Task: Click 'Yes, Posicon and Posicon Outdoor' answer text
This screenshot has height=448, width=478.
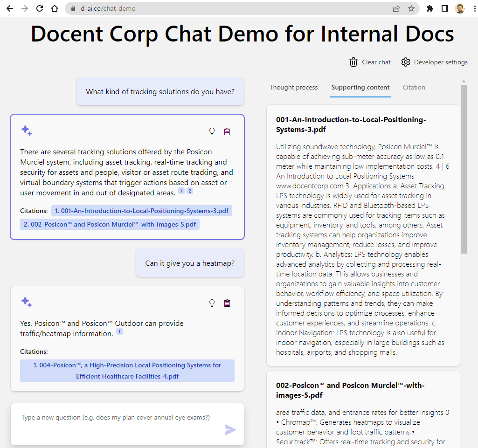Action: coord(102,328)
